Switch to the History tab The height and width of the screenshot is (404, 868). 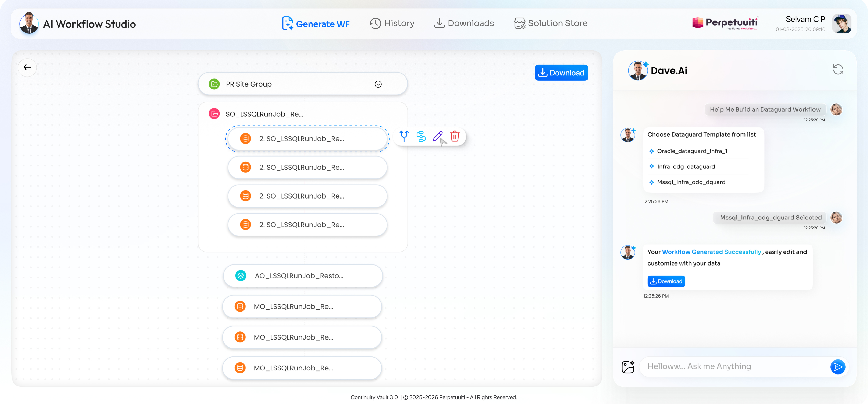click(x=392, y=23)
